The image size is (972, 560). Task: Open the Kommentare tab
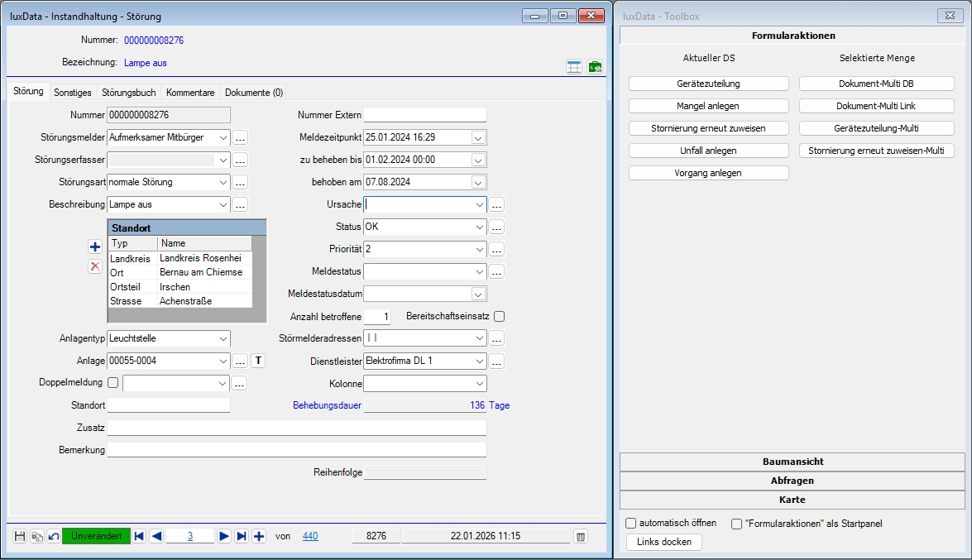point(190,93)
